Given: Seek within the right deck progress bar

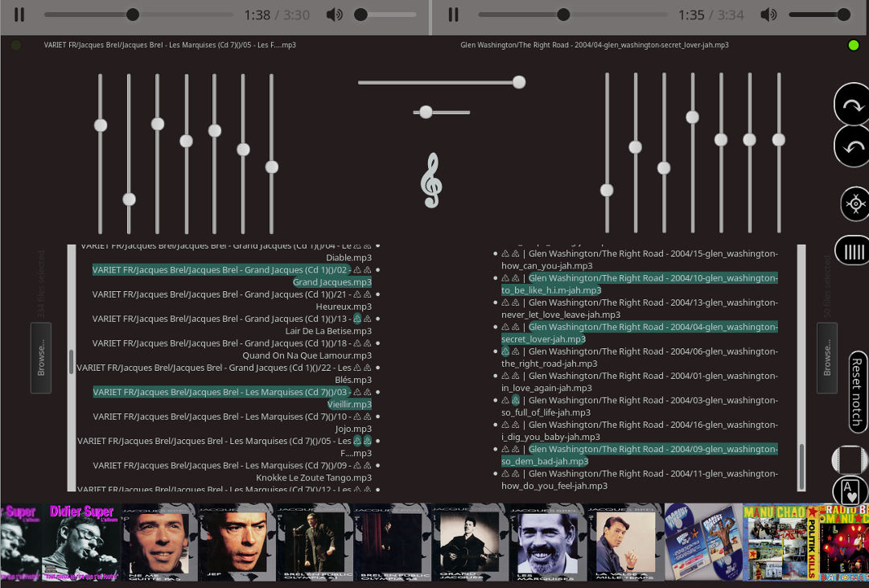Looking at the screenshot, I should pyautogui.click(x=573, y=14).
